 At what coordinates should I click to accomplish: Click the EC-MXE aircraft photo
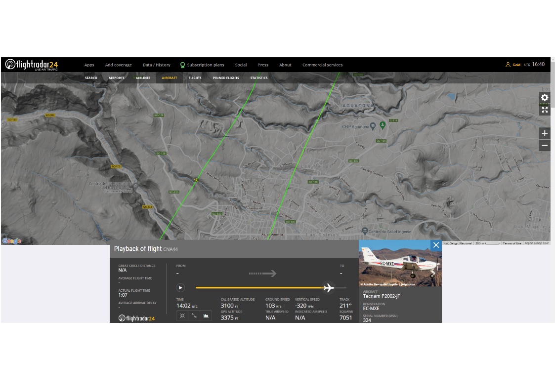click(x=400, y=263)
